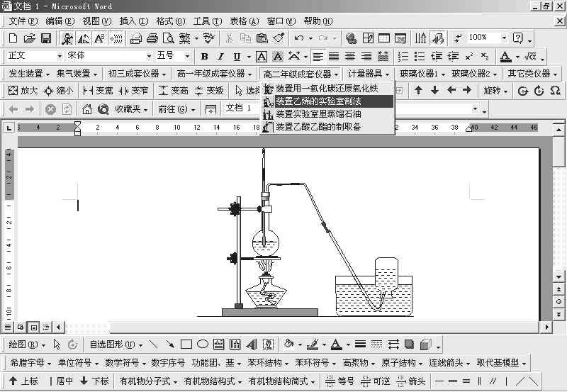Click the 等号 equals sign button
The image size is (567, 392).
tap(339, 381)
